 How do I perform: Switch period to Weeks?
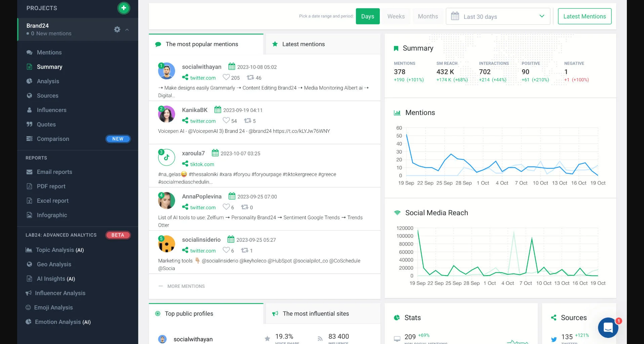[396, 16]
